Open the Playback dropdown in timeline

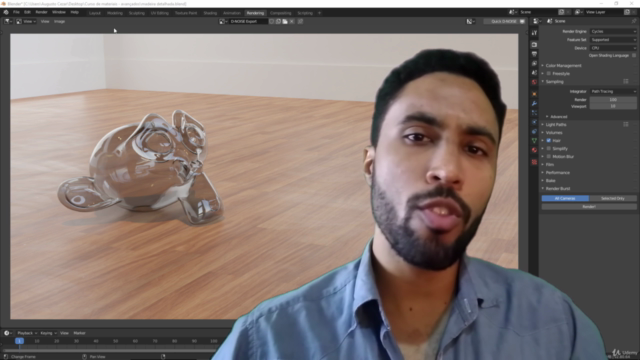click(27, 333)
